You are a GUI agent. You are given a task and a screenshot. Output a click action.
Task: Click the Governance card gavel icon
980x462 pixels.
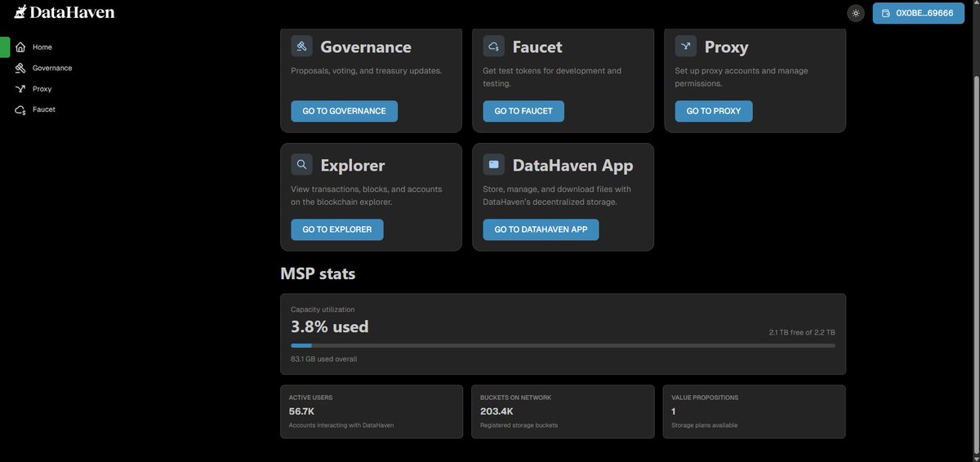(301, 46)
